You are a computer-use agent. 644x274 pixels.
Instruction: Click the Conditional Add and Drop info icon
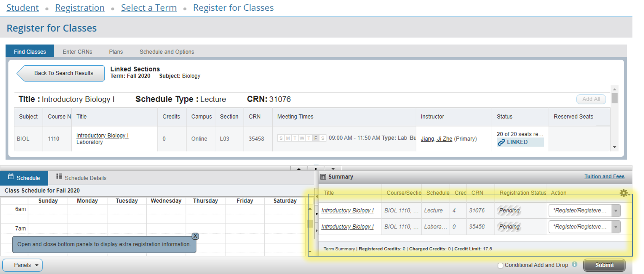(574, 265)
